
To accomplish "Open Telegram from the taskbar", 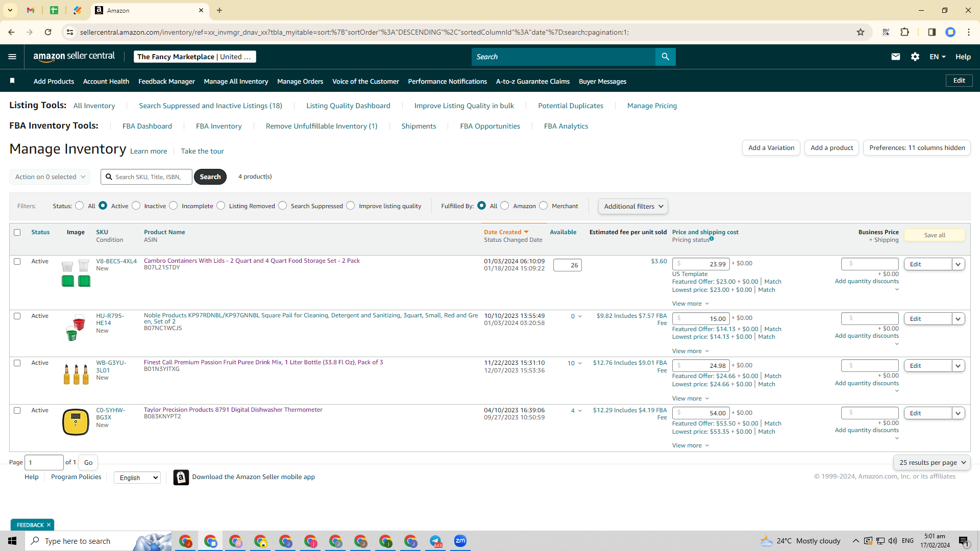I will (435, 541).
